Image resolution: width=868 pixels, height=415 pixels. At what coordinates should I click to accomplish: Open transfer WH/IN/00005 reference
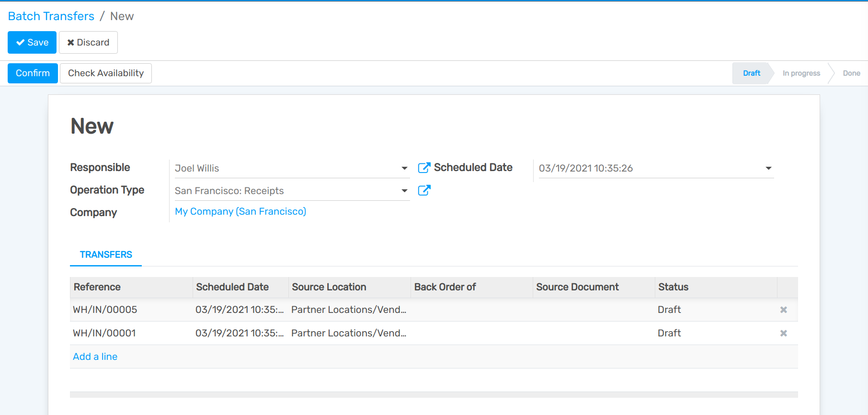(105, 310)
